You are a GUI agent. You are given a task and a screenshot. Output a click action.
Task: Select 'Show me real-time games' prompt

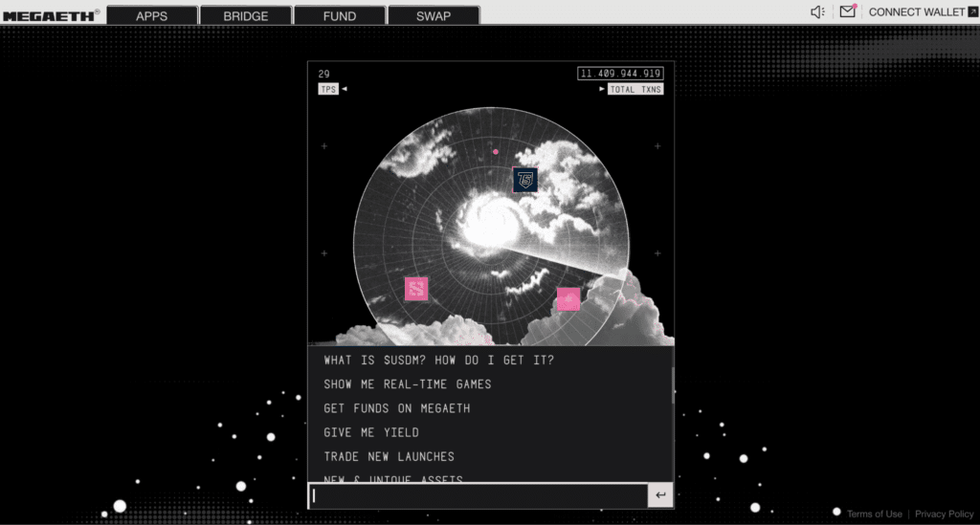(408, 384)
